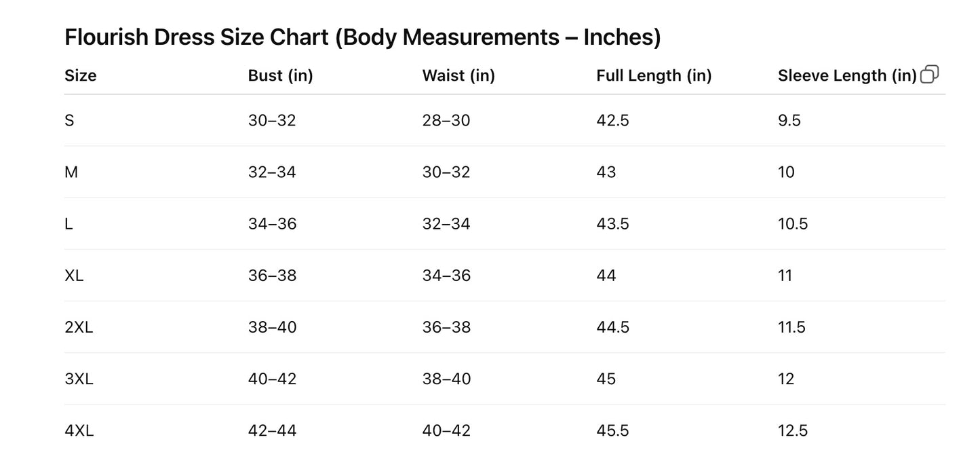Screen dimensions: 980x467
Task: Click the 2XL size row label
Action: click(x=79, y=327)
